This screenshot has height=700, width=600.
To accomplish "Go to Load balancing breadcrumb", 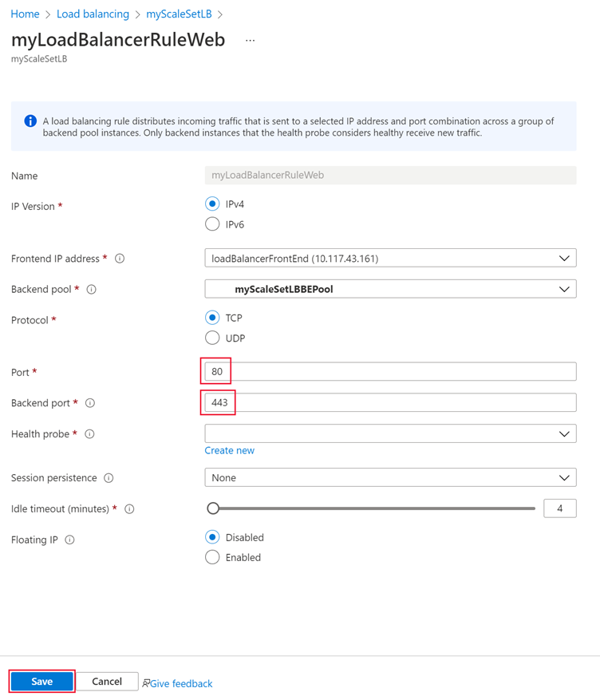I will pos(93,14).
